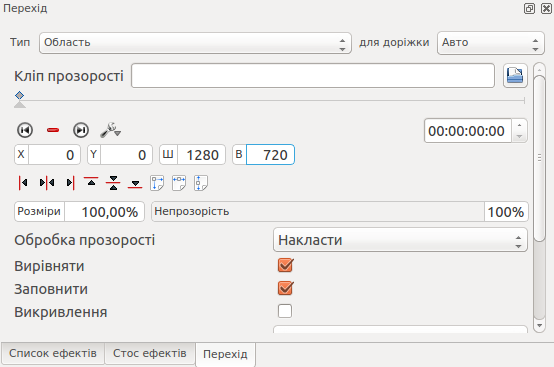Center region horizontally
Image resolution: width=554 pixels, height=367 pixels.
pyautogui.click(x=47, y=183)
